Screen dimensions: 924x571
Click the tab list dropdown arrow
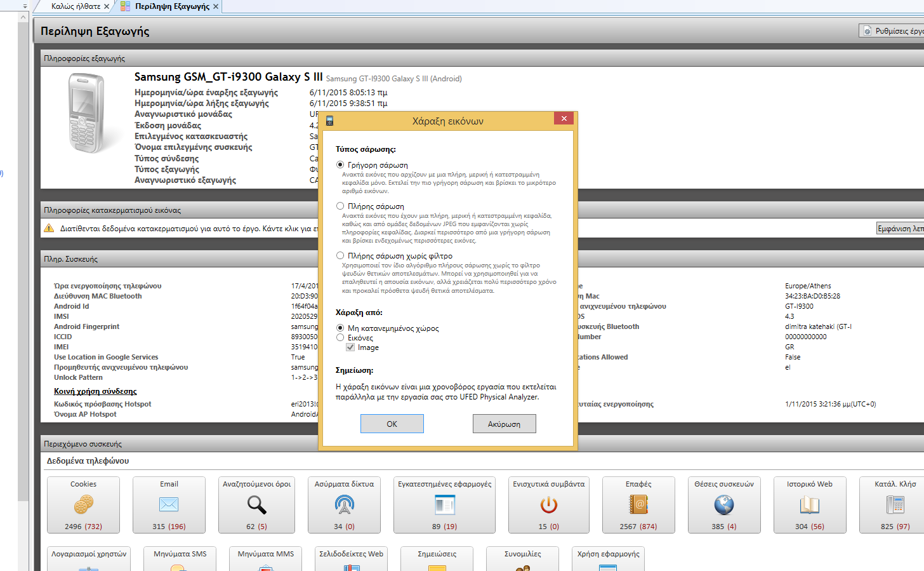point(25,6)
